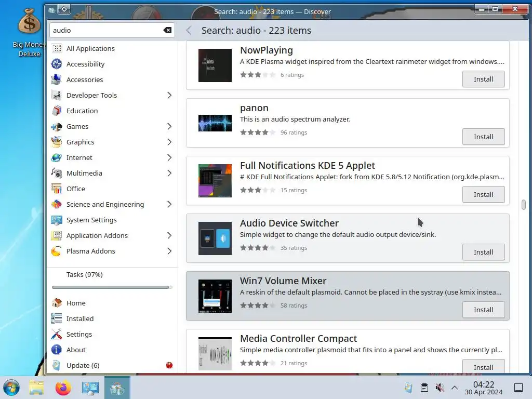Image resolution: width=532 pixels, height=399 pixels.
Task: Switch to the Discover taskbar entry
Action: tap(117, 388)
